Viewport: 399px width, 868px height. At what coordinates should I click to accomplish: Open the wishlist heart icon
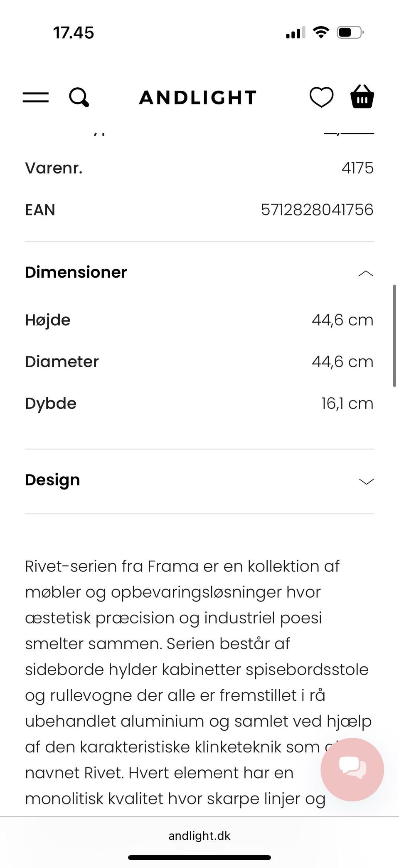321,97
